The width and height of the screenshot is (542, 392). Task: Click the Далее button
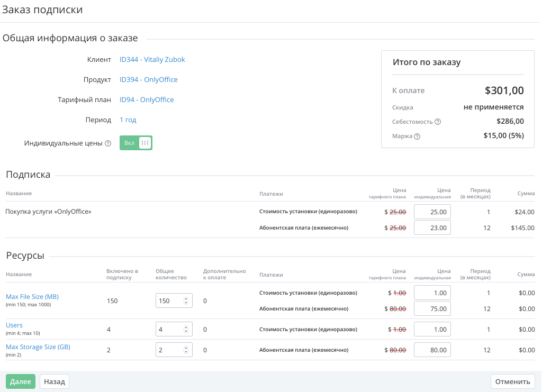(x=21, y=381)
